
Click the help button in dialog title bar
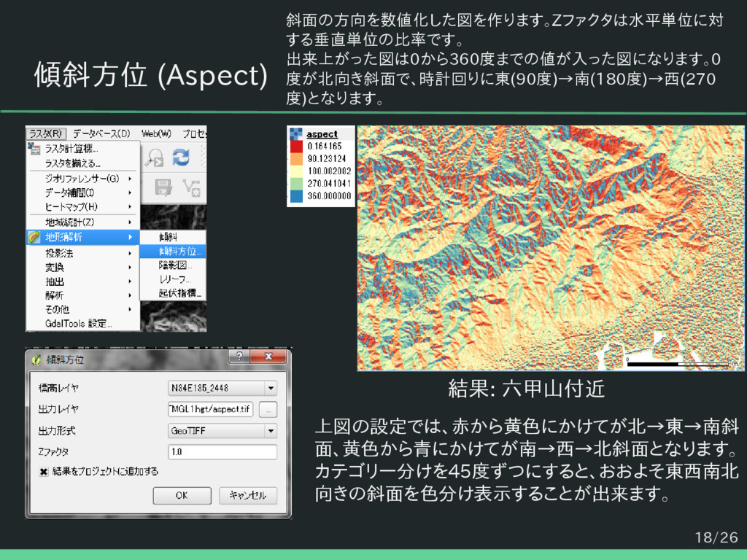pyautogui.click(x=239, y=356)
